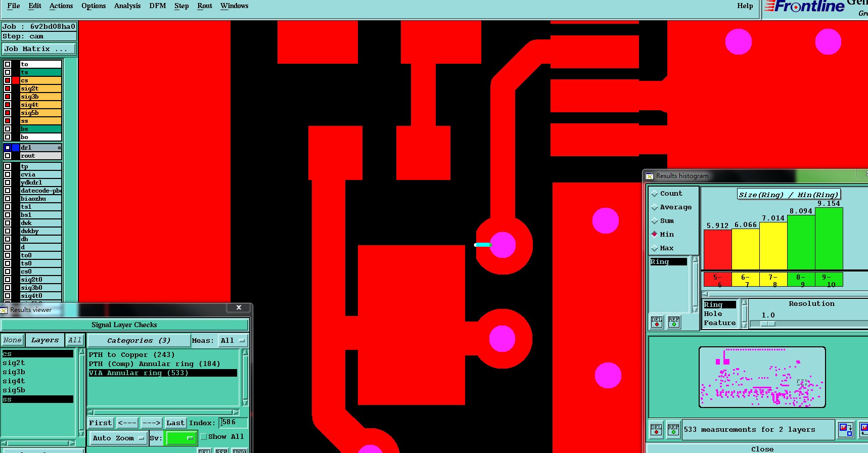The width and height of the screenshot is (868, 453).
Task: Open the Actions menu
Action: 61,6
